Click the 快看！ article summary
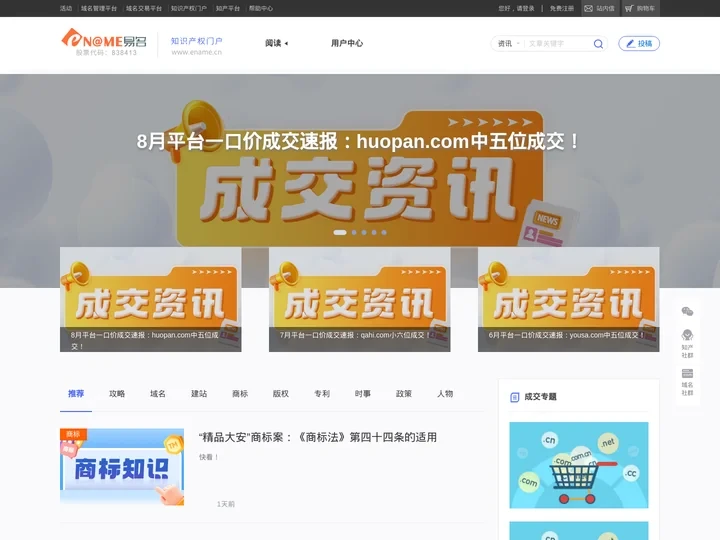This screenshot has width=720, height=540. point(209,457)
